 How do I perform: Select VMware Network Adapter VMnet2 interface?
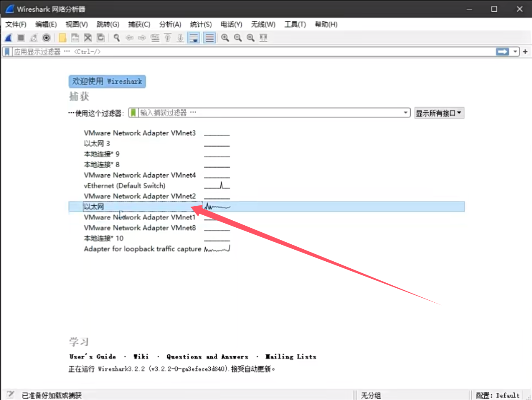[140, 196]
